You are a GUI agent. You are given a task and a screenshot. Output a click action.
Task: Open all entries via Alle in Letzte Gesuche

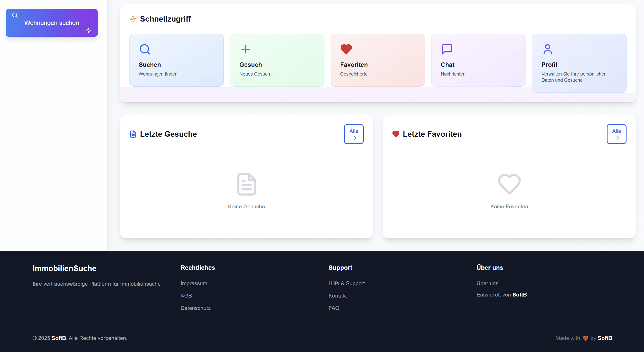pyautogui.click(x=353, y=134)
